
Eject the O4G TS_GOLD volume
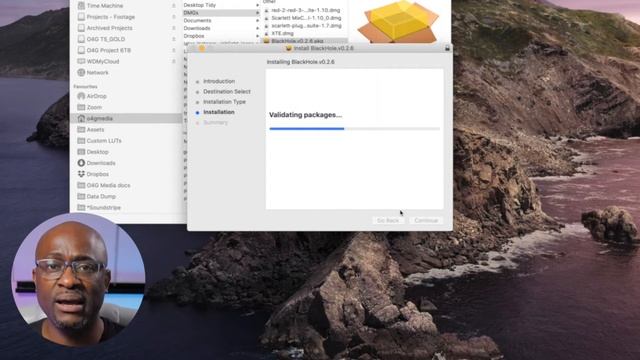174,39
